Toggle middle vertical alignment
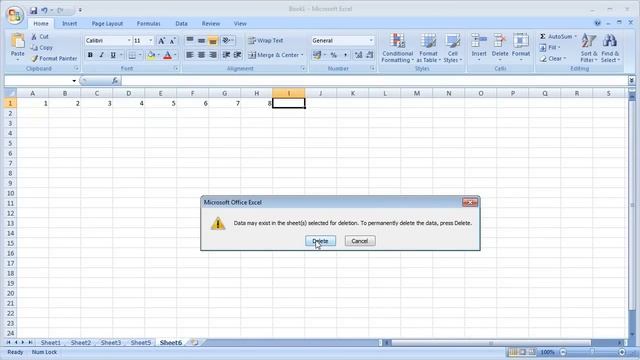This screenshot has height=360, width=640. tap(201, 40)
